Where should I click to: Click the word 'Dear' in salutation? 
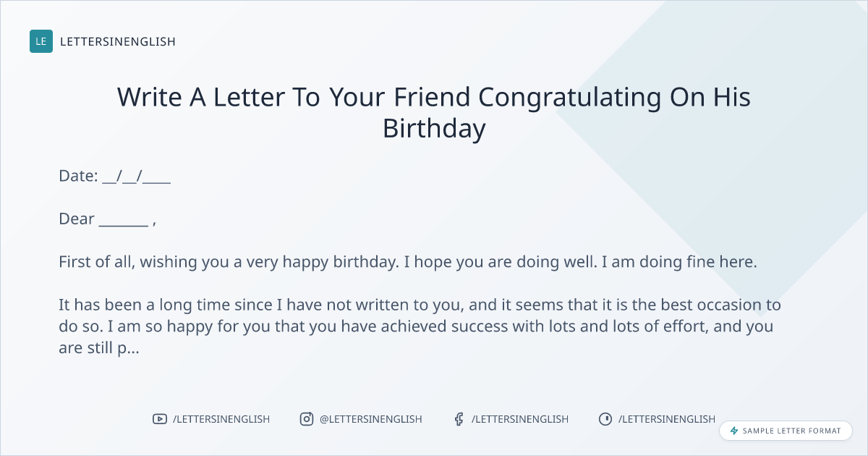77,219
